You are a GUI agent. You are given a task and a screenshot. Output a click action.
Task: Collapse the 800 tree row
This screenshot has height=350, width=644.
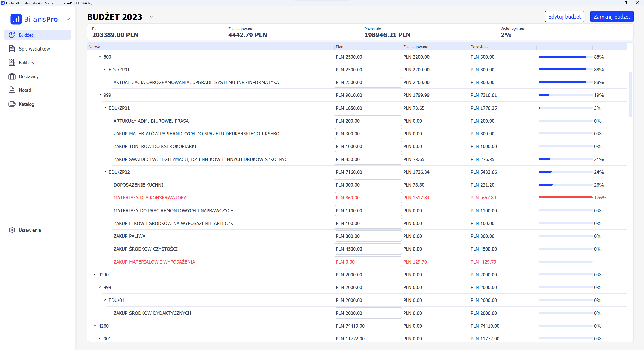point(100,57)
